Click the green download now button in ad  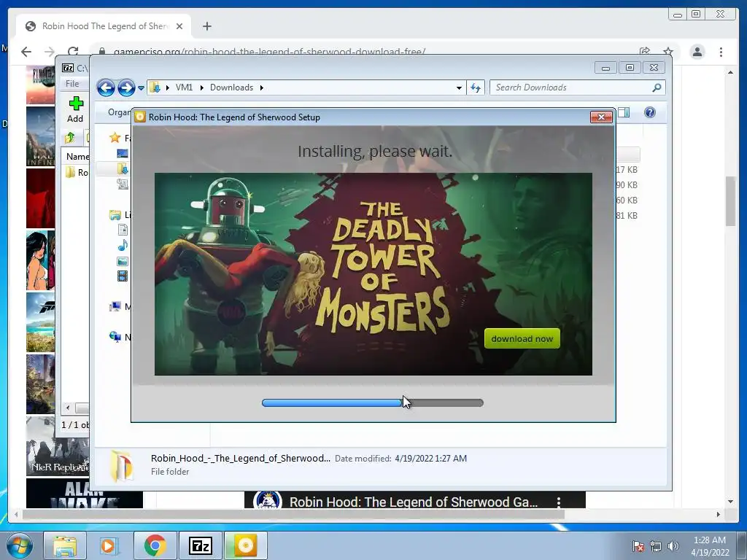[x=522, y=338]
